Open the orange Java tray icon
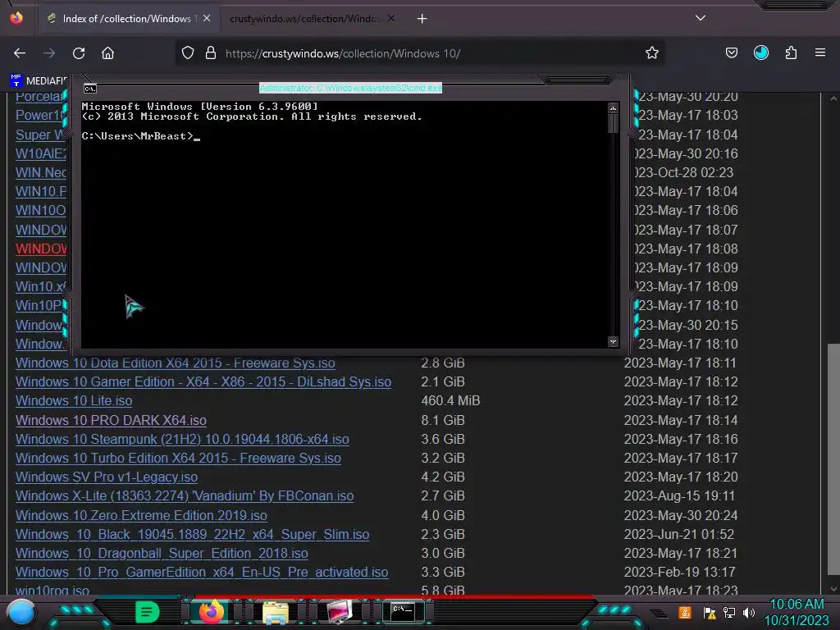The height and width of the screenshot is (630, 840). [x=684, y=613]
